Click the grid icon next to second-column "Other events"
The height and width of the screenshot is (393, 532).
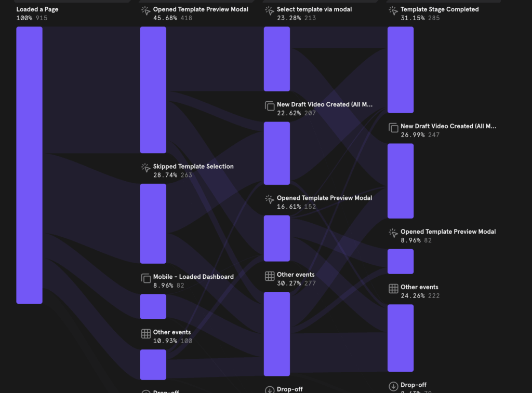tap(145, 332)
